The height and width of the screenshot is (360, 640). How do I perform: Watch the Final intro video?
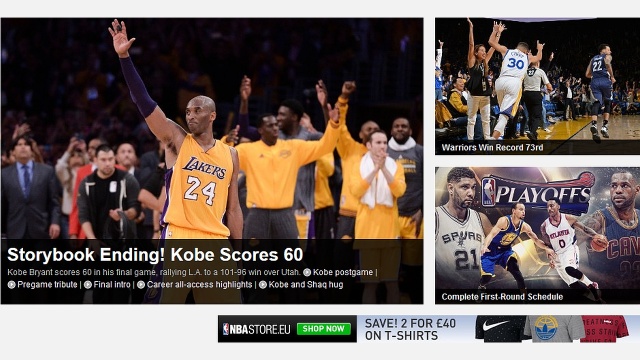pos(112,284)
